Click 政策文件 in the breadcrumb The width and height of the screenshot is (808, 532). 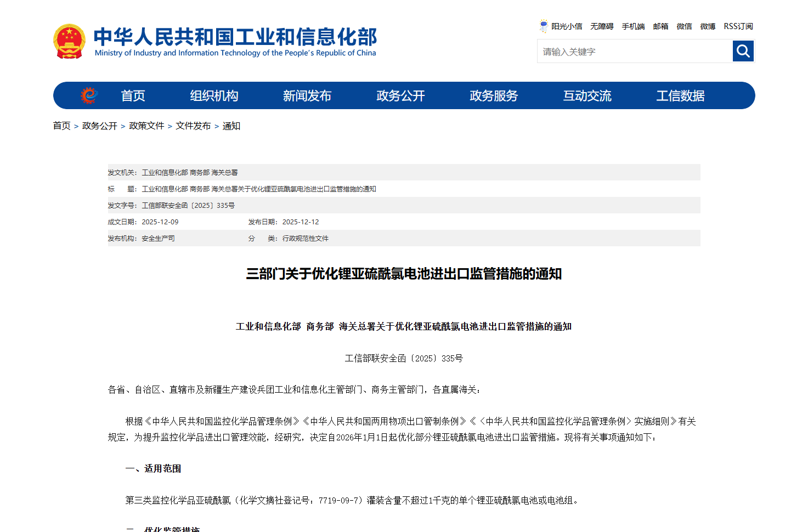click(146, 126)
